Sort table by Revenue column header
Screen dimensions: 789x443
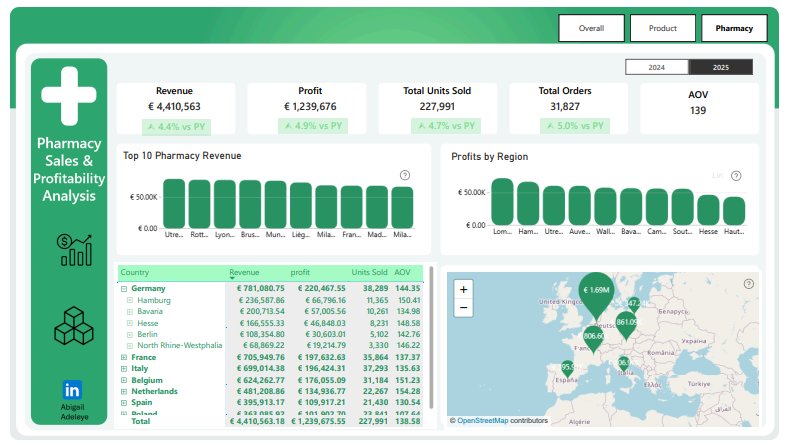(244, 272)
